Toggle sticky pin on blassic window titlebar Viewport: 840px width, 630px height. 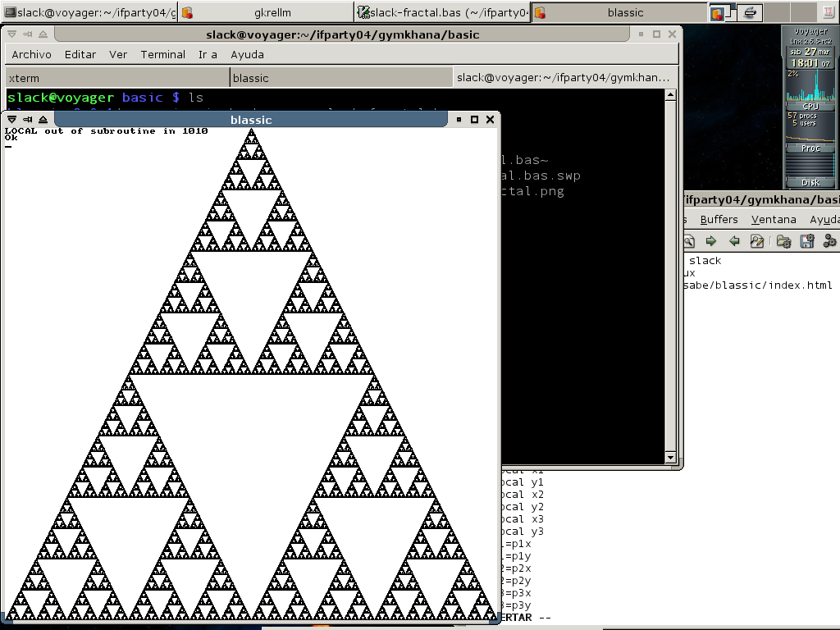click(27, 120)
